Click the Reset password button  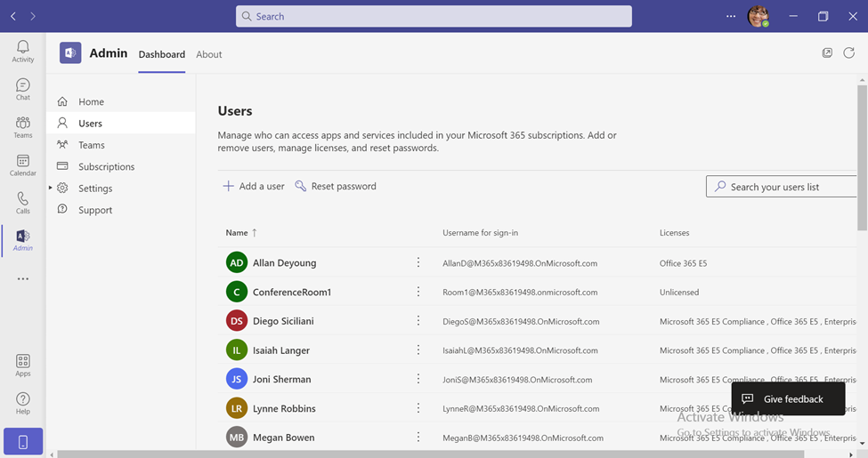(336, 187)
